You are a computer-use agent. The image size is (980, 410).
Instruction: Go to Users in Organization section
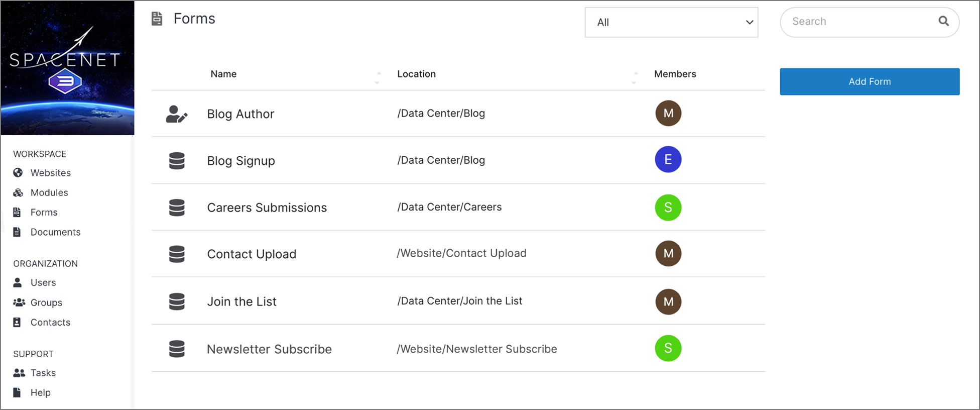(x=43, y=282)
